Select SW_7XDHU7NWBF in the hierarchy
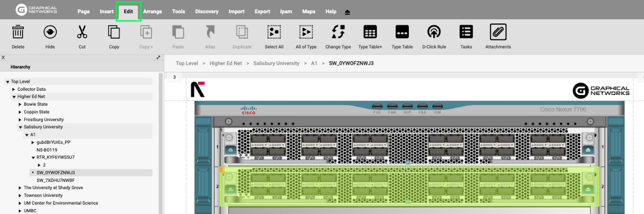644x214 pixels. [55, 180]
